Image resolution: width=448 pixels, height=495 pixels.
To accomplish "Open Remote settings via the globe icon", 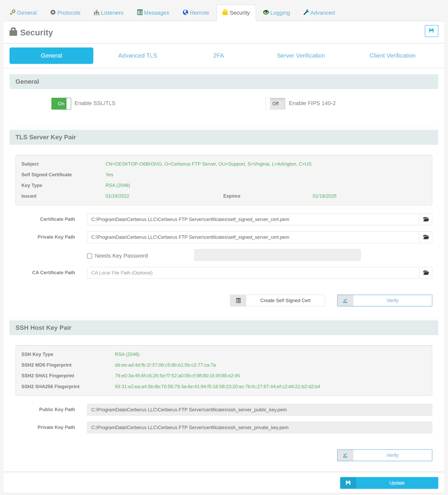I will [184, 12].
